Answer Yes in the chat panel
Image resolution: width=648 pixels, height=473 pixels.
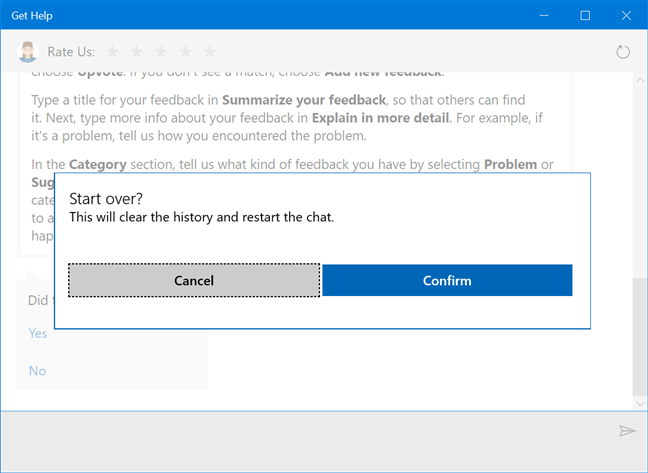pos(38,333)
